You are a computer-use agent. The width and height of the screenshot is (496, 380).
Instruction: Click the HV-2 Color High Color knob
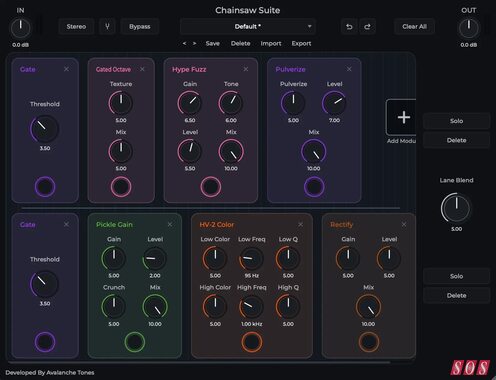pyautogui.click(x=215, y=307)
